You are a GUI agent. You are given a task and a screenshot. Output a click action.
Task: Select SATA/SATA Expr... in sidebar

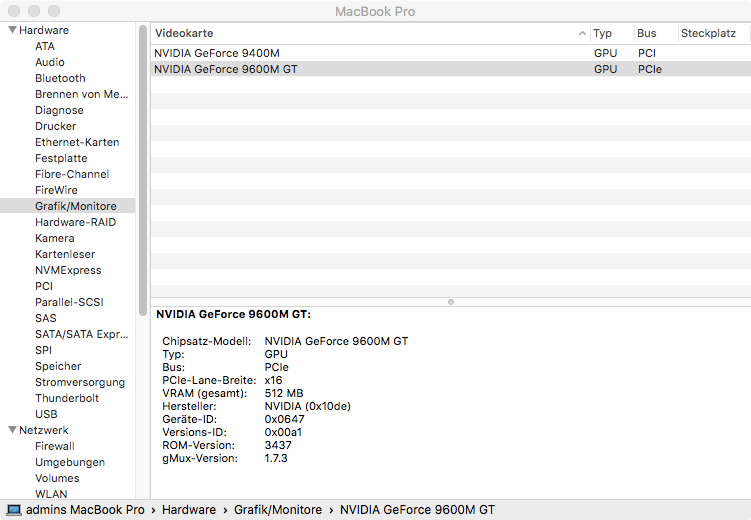(81, 334)
